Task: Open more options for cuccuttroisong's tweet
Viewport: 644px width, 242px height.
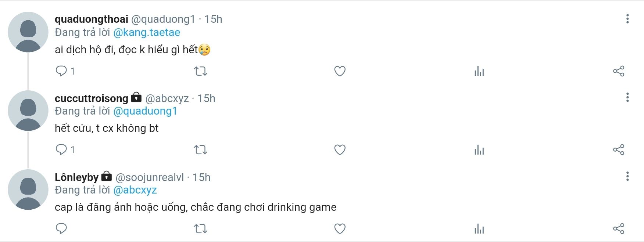Action: (627, 97)
